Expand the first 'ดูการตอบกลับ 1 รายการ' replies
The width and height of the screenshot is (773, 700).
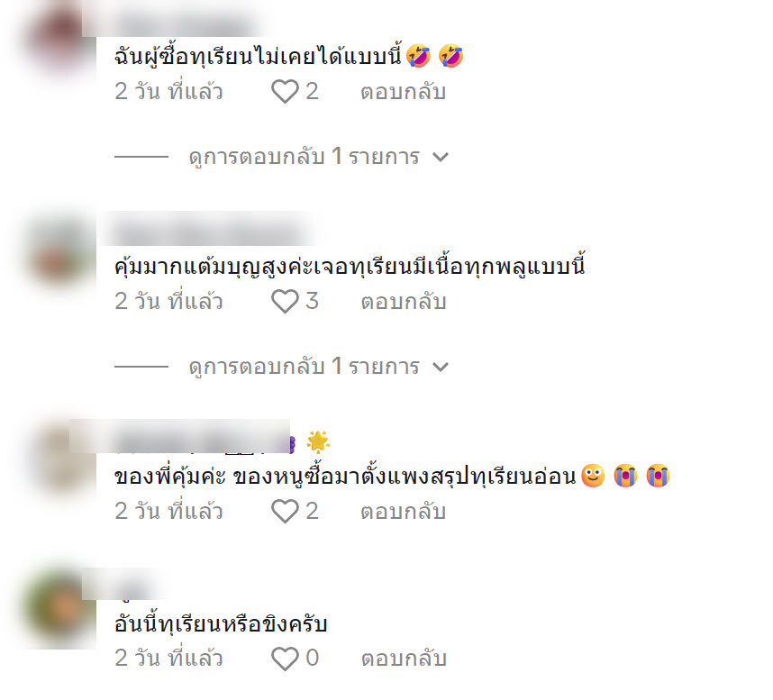(x=305, y=157)
